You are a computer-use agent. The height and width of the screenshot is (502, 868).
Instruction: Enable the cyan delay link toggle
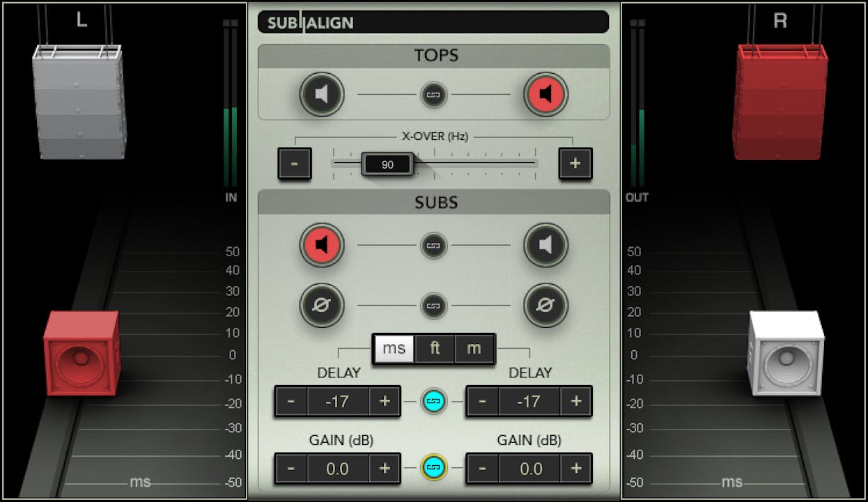(433, 401)
